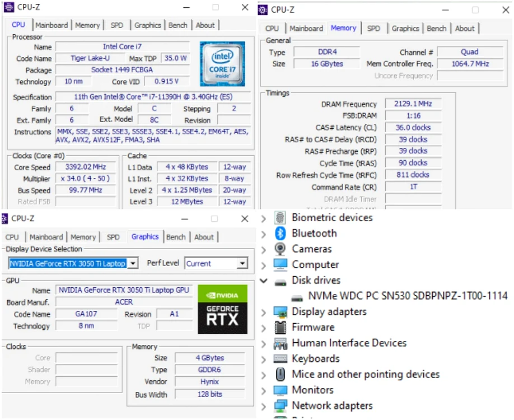The width and height of the screenshot is (514, 420).
Task: Open the display device selection dropdown
Action: 133,263
